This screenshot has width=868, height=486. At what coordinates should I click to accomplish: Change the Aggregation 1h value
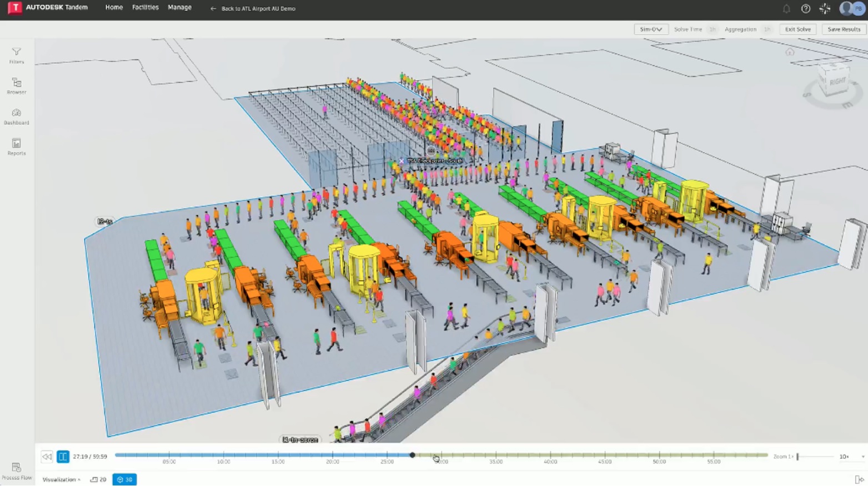767,29
